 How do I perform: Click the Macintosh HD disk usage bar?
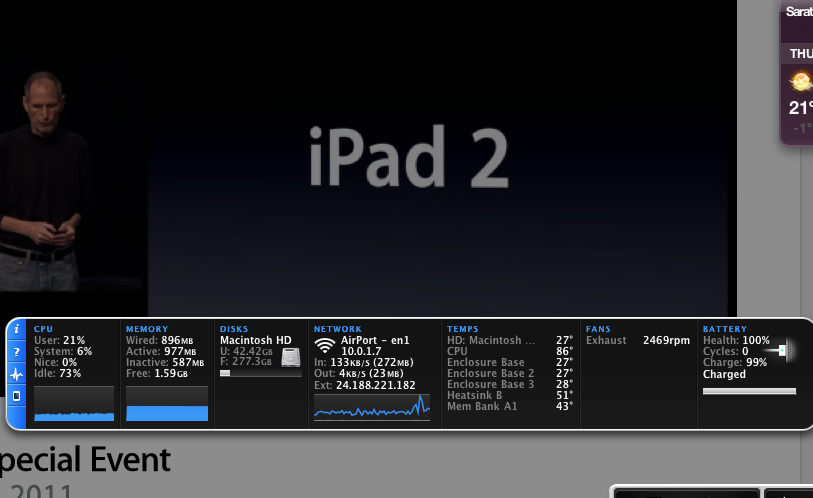pos(261,373)
